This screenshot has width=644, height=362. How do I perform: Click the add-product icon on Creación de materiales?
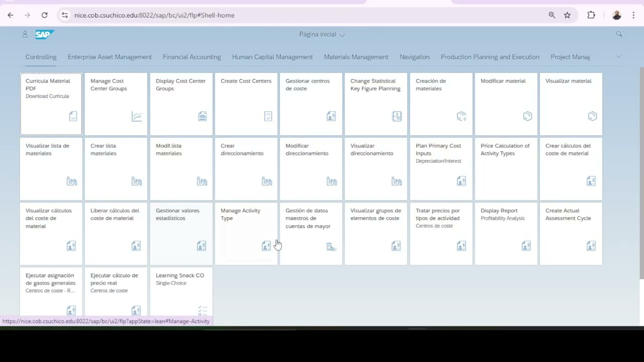click(461, 117)
